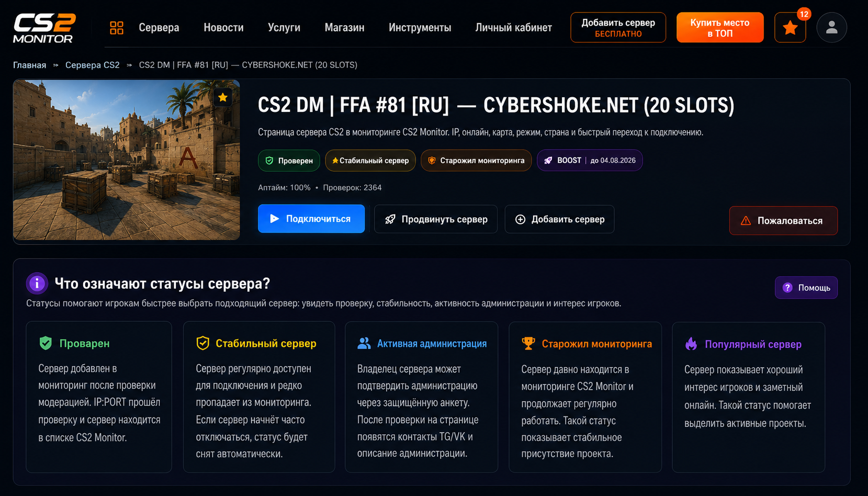The height and width of the screenshot is (496, 868).
Task: Go to Главная breadcrumb link
Action: [x=29, y=65]
